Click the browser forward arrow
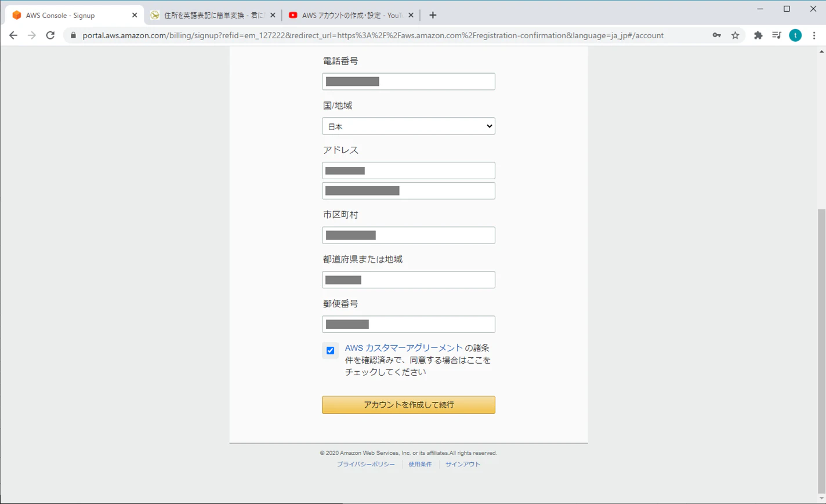 pos(32,35)
